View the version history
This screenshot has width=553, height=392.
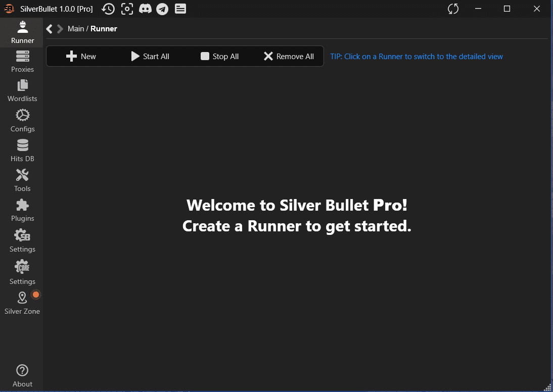tap(108, 9)
